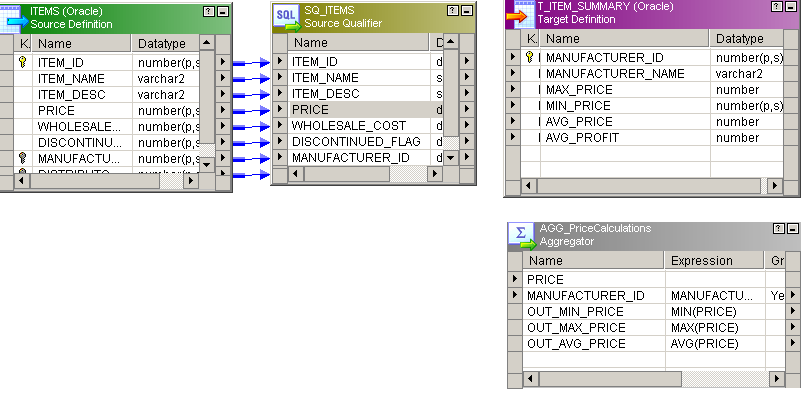Click input port arrow of ITEM_ID in SQ_ITEMS

pyautogui.click(x=280, y=61)
